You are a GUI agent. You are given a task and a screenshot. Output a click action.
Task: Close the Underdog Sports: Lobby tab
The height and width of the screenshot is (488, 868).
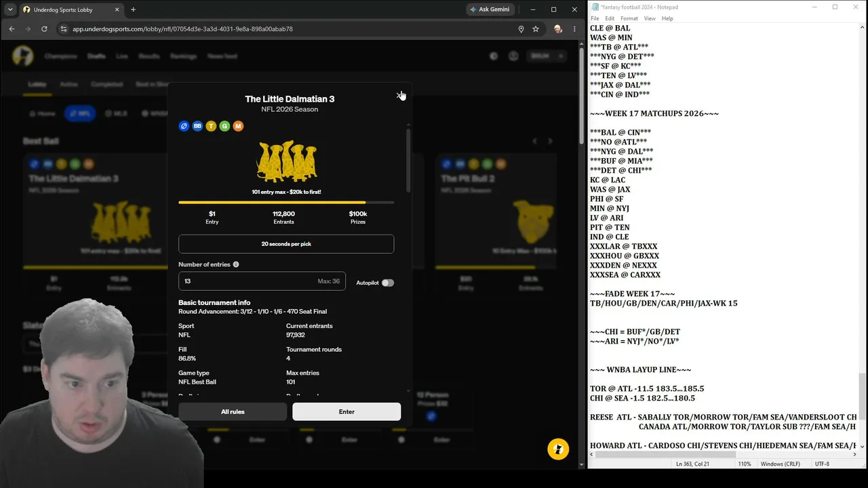pyautogui.click(x=117, y=9)
